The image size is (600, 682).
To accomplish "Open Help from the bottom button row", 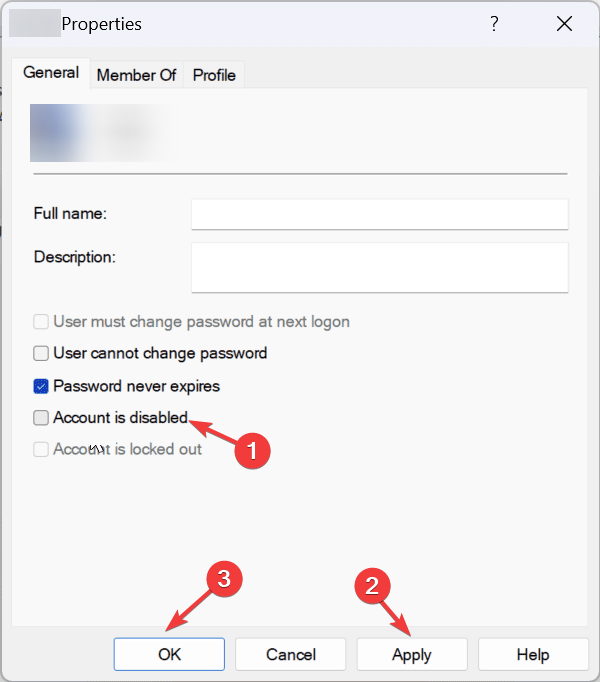I will (x=533, y=654).
